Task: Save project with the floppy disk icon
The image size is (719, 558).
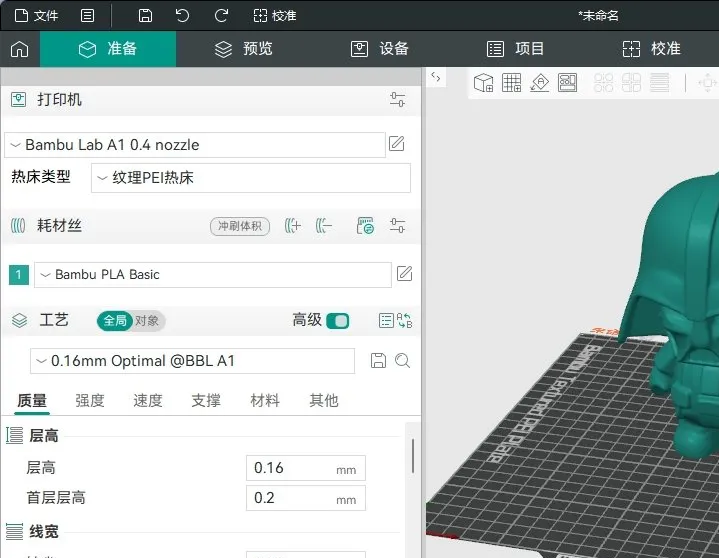Action: click(x=145, y=16)
